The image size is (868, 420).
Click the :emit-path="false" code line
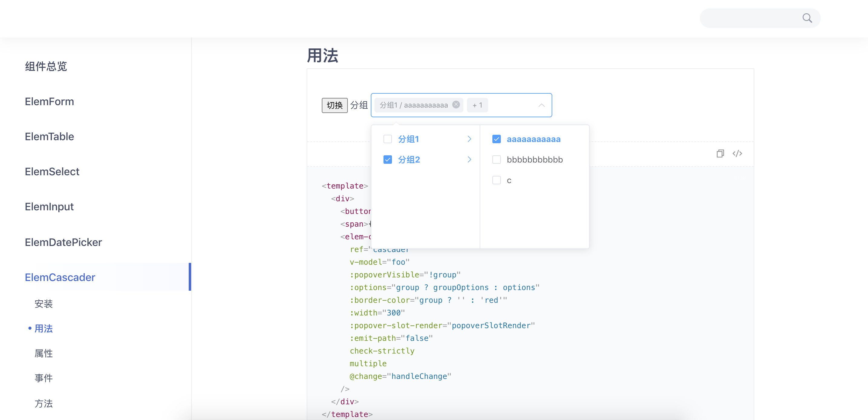[x=391, y=338]
